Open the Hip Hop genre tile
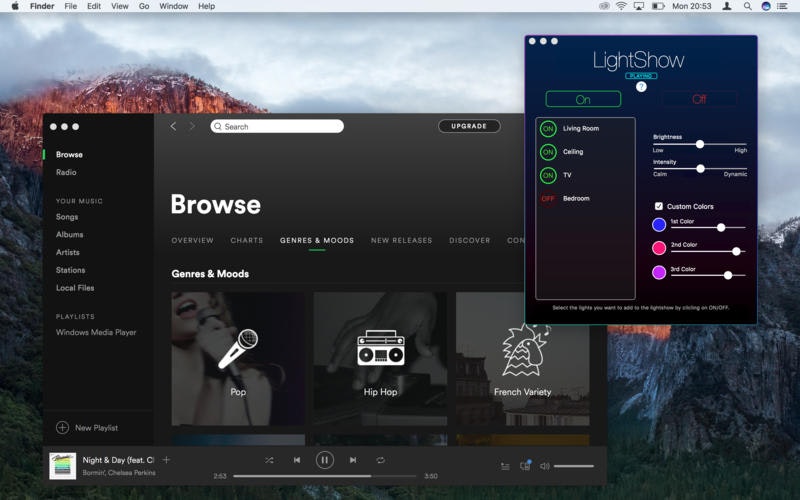This screenshot has height=500, width=800. pos(380,359)
